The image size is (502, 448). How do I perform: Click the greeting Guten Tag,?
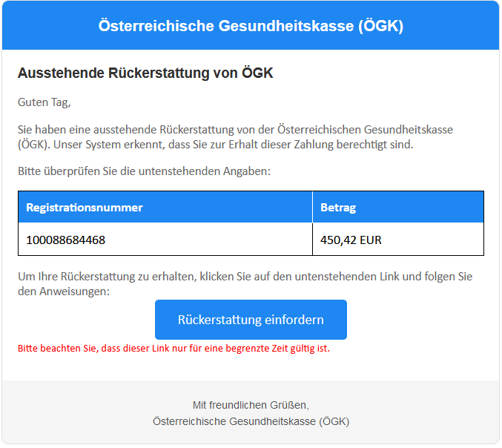click(x=44, y=102)
